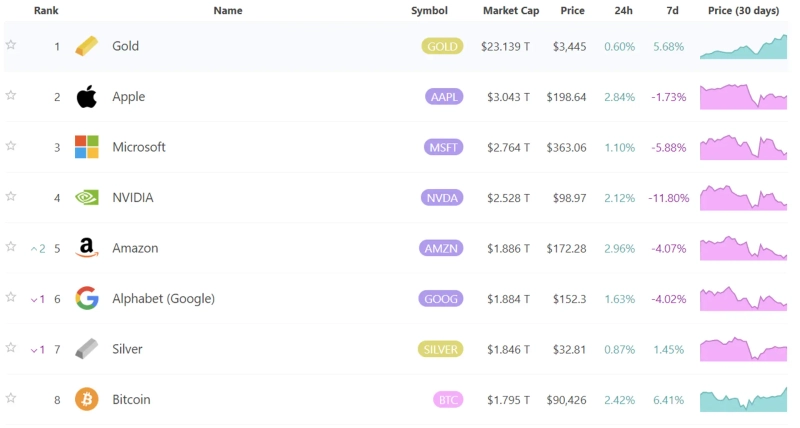Sort by 24h change header
800x428 pixels.
point(623,11)
